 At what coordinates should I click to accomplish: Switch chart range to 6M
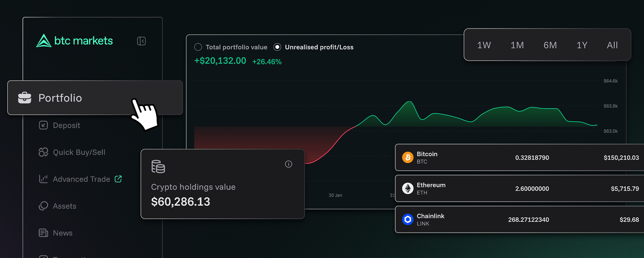click(550, 45)
